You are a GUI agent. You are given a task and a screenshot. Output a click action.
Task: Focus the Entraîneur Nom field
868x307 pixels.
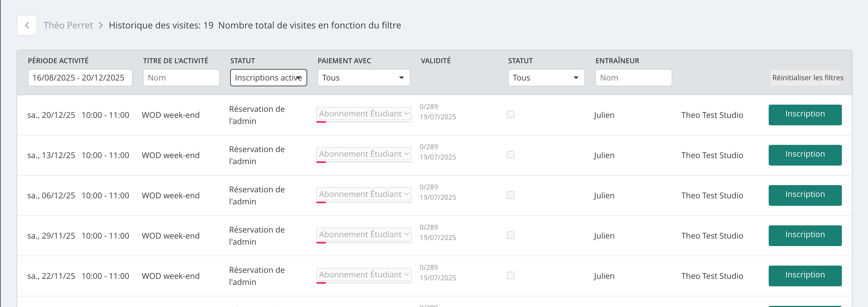pyautogui.click(x=633, y=78)
